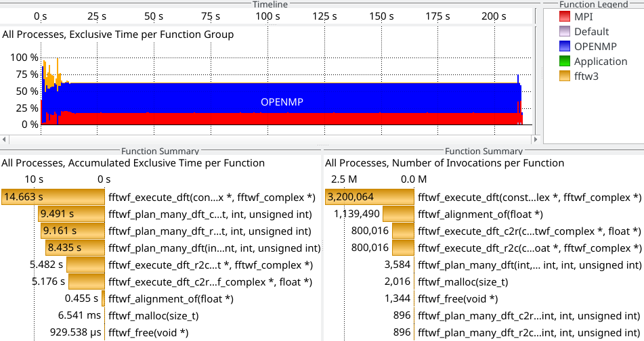644x341 pixels.
Task: Click the 150 s timeline ruler mark
Action: click(x=381, y=16)
